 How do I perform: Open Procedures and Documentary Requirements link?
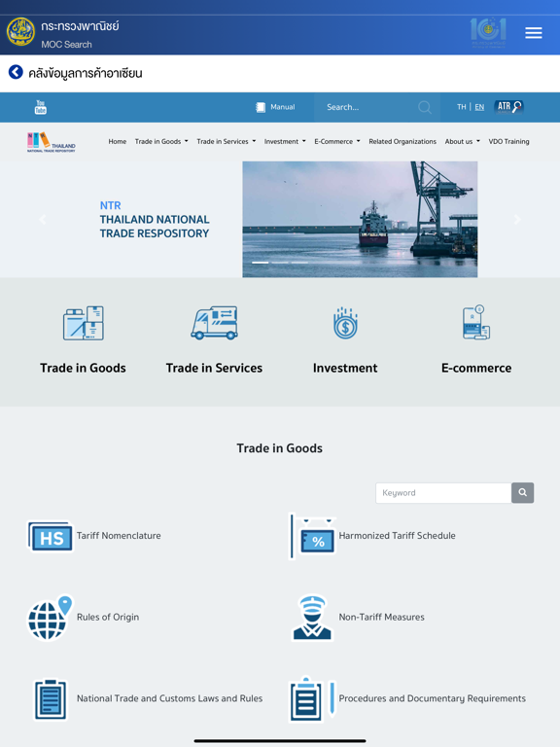(432, 699)
